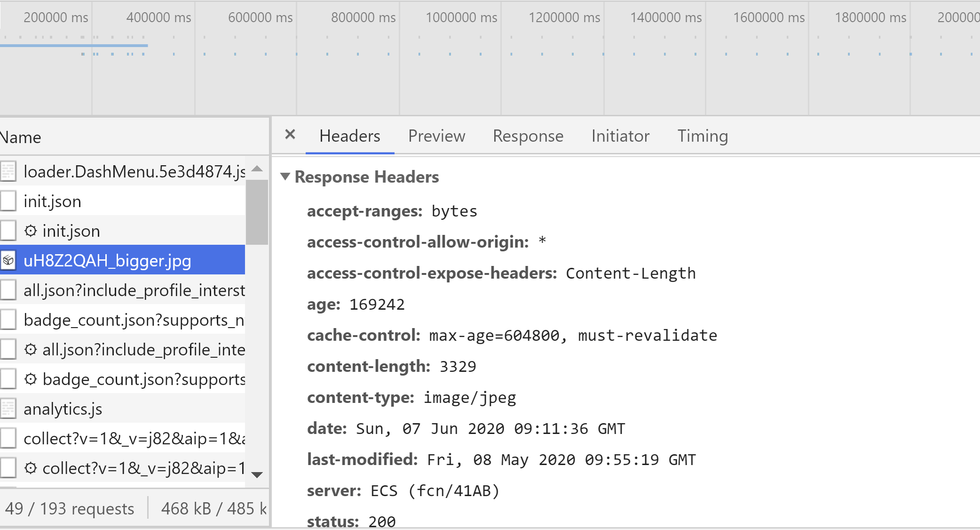Switch to the Preview tab
This screenshot has height=530, width=980.
point(436,136)
